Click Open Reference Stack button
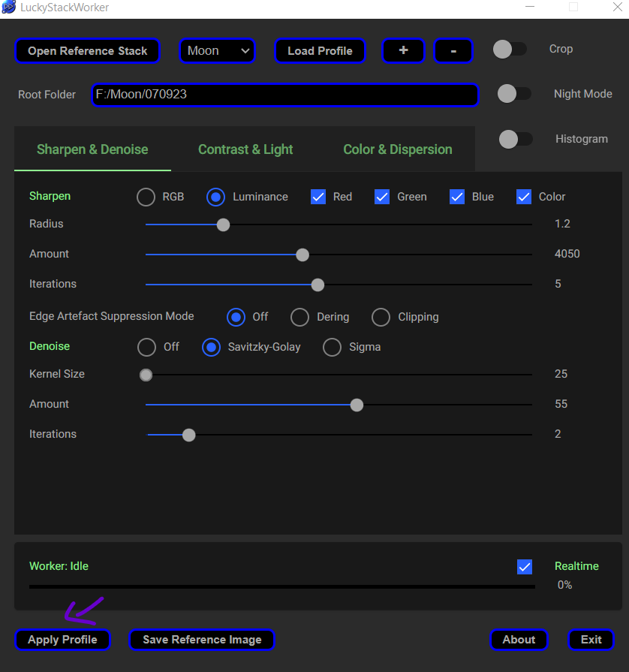This screenshot has height=672, width=629. (87, 50)
